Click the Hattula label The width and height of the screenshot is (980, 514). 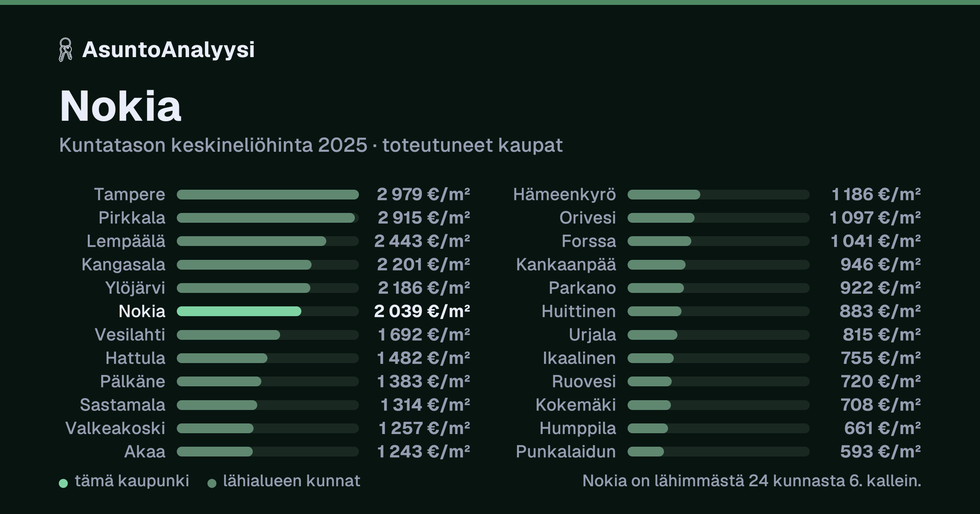(x=136, y=358)
